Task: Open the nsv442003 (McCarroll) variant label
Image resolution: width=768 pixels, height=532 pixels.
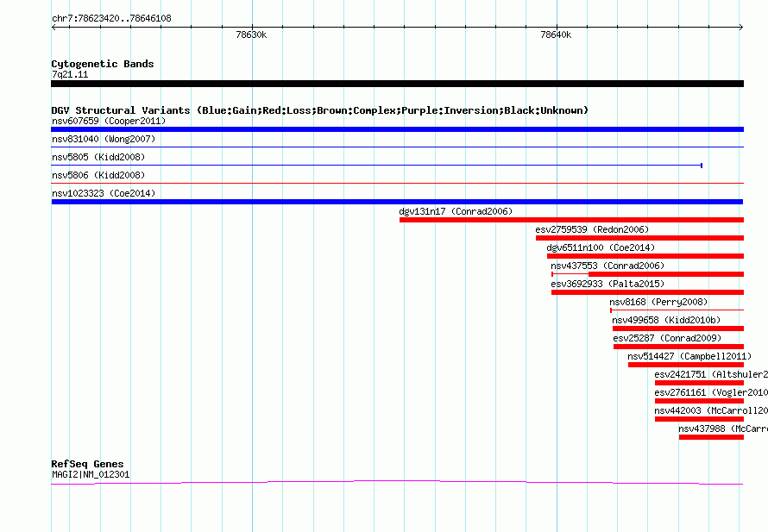Action: pyautogui.click(x=711, y=410)
